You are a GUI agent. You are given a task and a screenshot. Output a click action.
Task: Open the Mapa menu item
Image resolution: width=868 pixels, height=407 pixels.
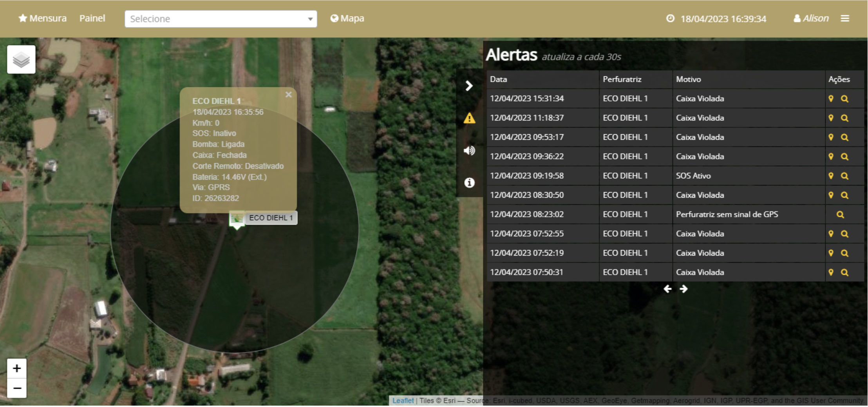[x=347, y=18]
